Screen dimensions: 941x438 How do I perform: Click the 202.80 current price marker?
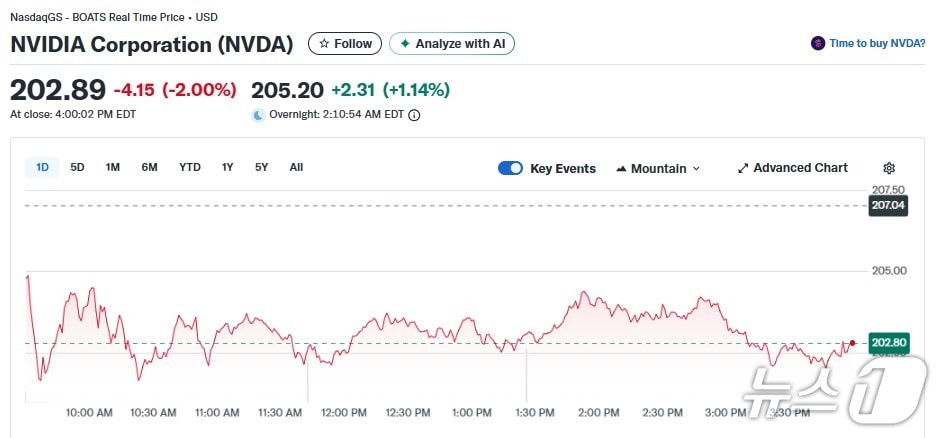pos(888,343)
